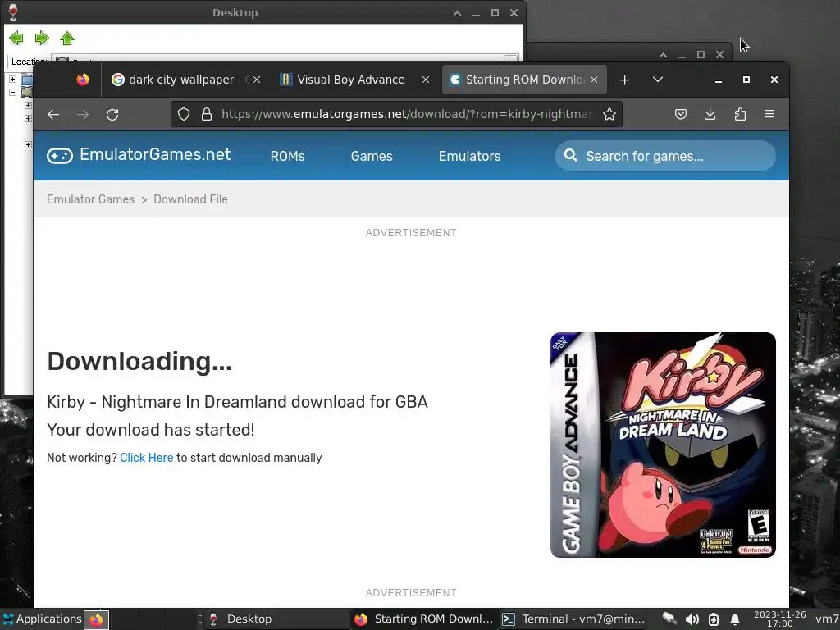Close the Starting ROM Download tab
The height and width of the screenshot is (630, 840).
pyautogui.click(x=594, y=80)
